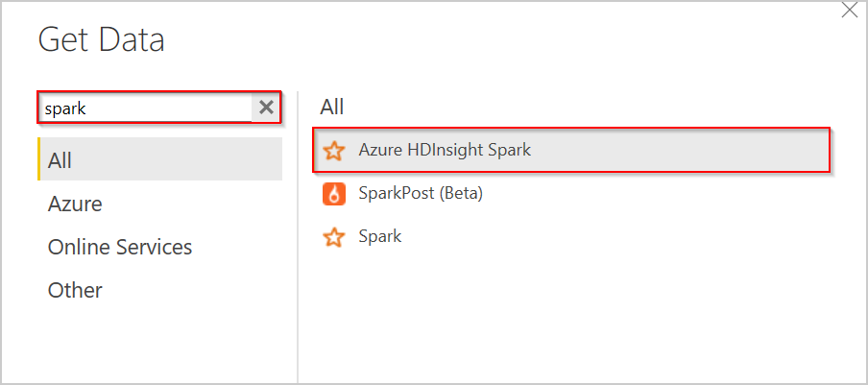Open the Online Services category
The image size is (868, 385).
pos(120,247)
